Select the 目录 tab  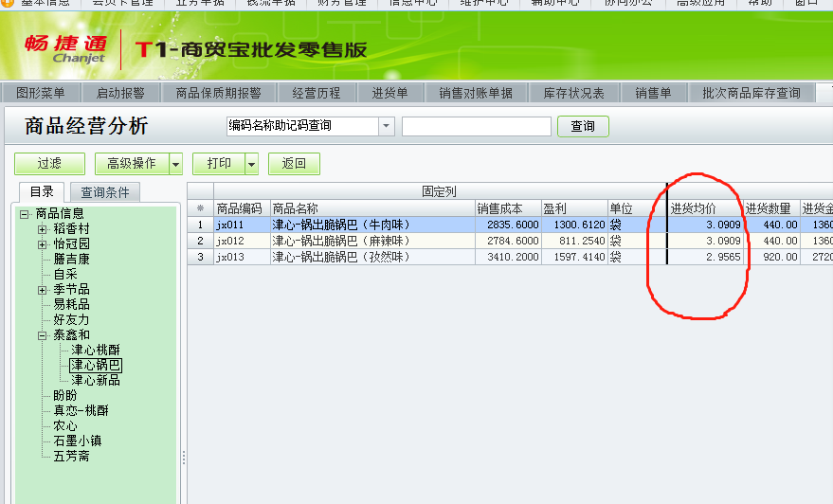[x=42, y=191]
